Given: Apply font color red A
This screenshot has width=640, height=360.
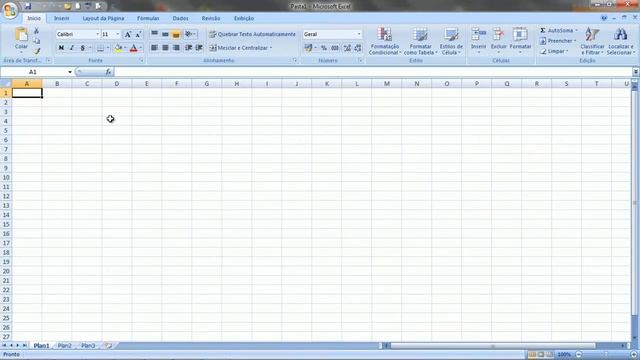Looking at the screenshot, I should point(133,48).
